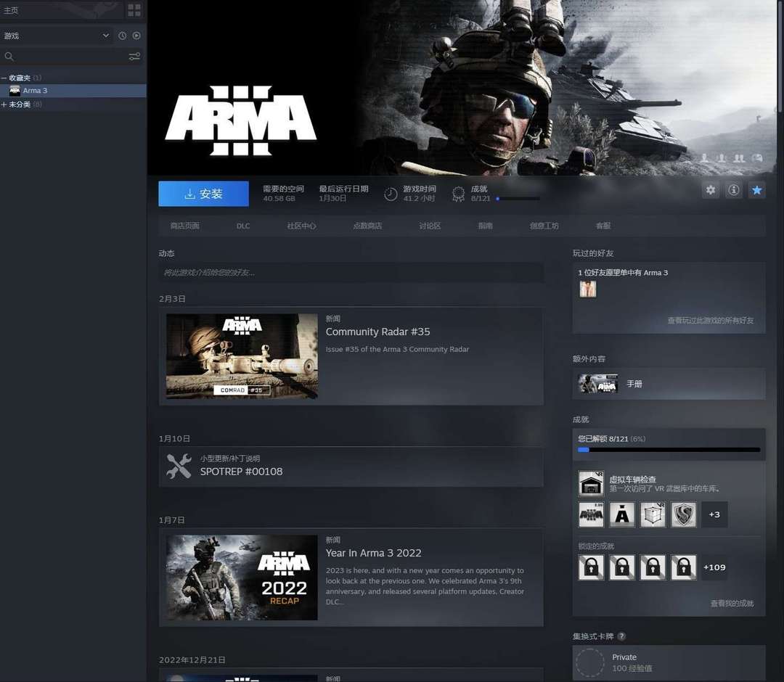Click the friend avatar under 玩过的好友
The width and height of the screenshot is (784, 682).
point(587,289)
